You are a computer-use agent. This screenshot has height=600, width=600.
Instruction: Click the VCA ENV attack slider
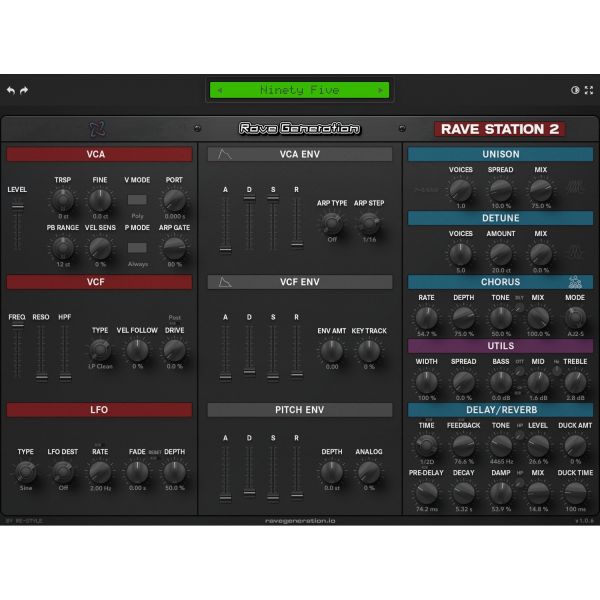click(x=225, y=224)
